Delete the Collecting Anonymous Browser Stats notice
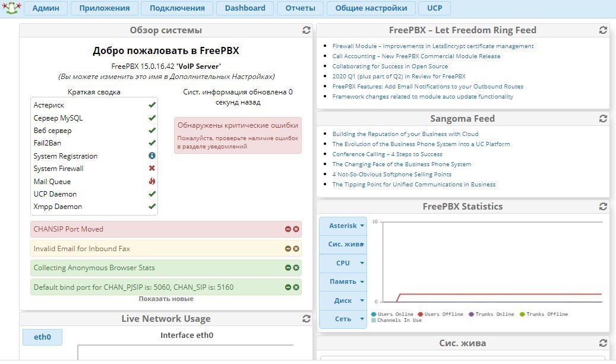The height and width of the screenshot is (364, 616). [x=296, y=267]
